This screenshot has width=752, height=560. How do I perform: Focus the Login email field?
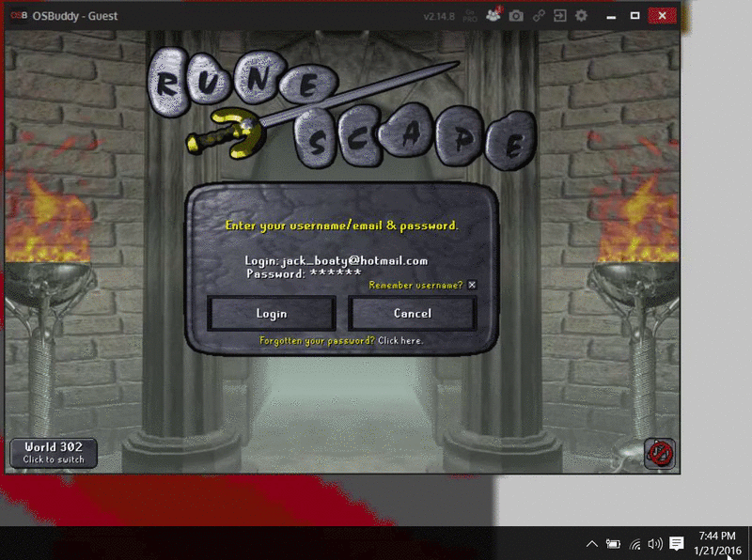(x=337, y=261)
